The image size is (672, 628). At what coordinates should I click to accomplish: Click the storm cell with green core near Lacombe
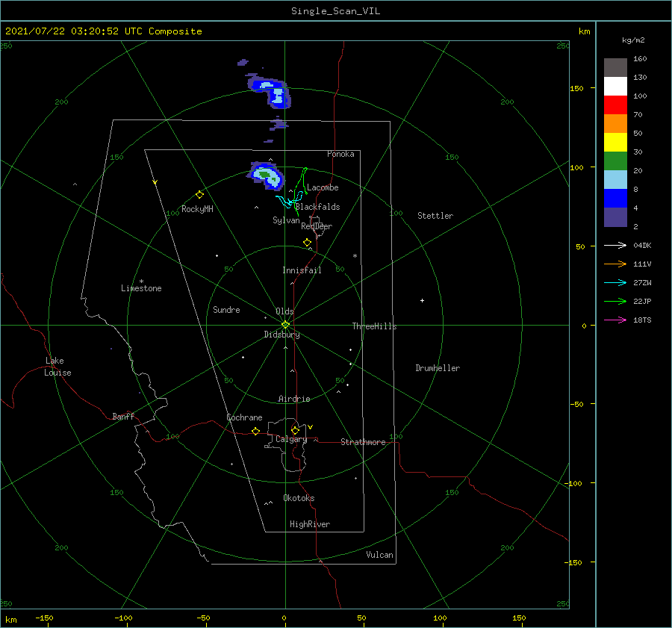pos(267,175)
